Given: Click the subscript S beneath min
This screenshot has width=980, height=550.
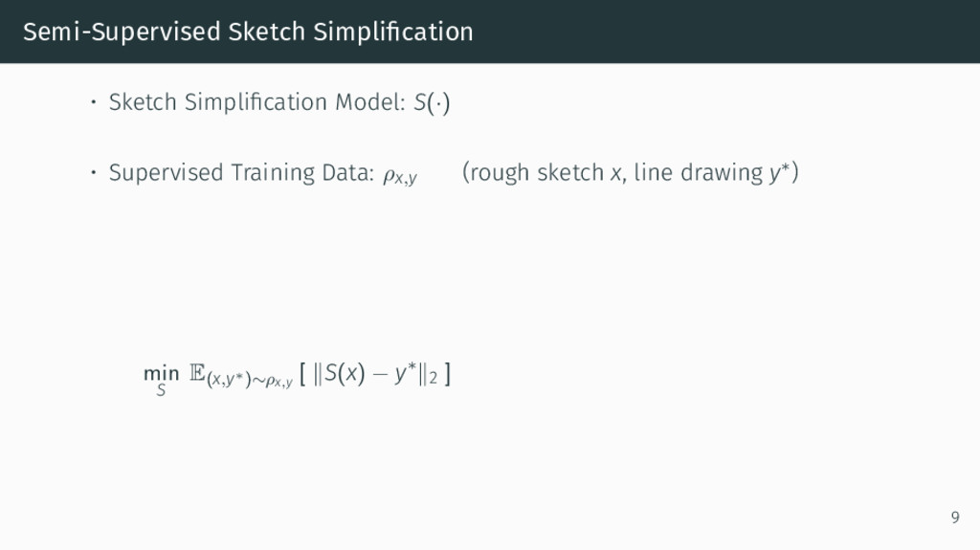Looking at the screenshot, I should pos(161,390).
